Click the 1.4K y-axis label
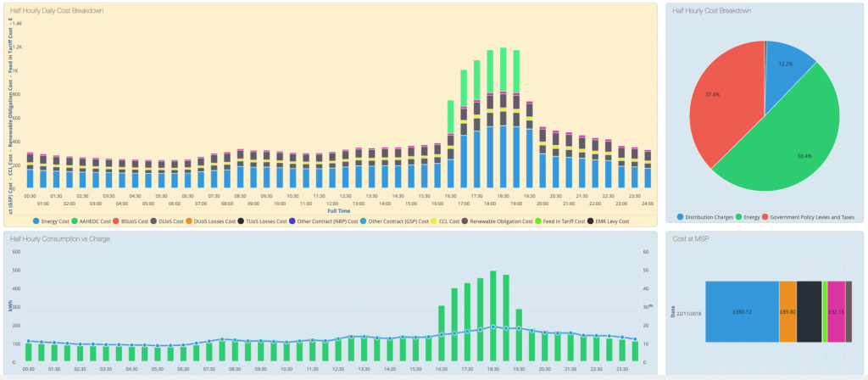Screen dimensions: 868x380 click(x=17, y=23)
